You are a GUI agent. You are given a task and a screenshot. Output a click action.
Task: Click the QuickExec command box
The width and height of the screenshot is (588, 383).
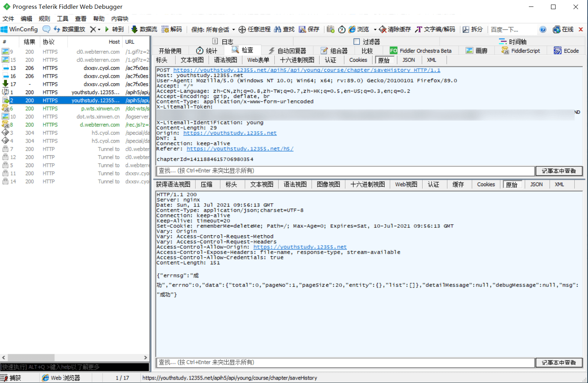[x=75, y=367]
